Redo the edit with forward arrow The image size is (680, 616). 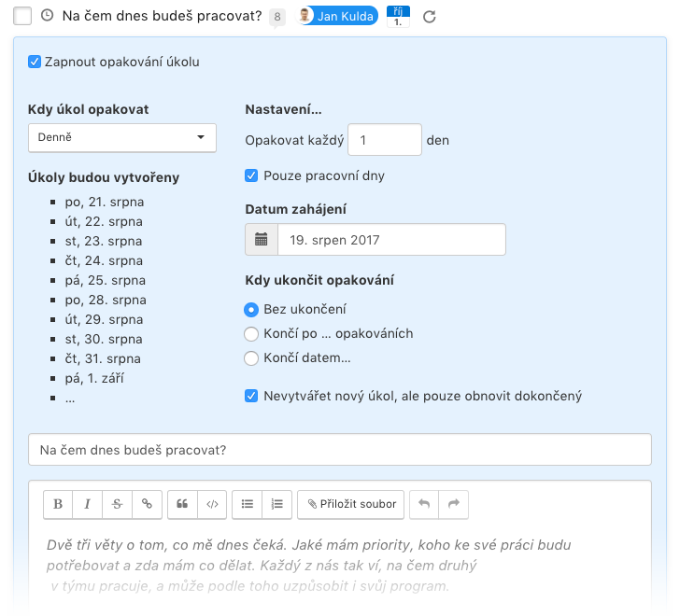pos(454,504)
